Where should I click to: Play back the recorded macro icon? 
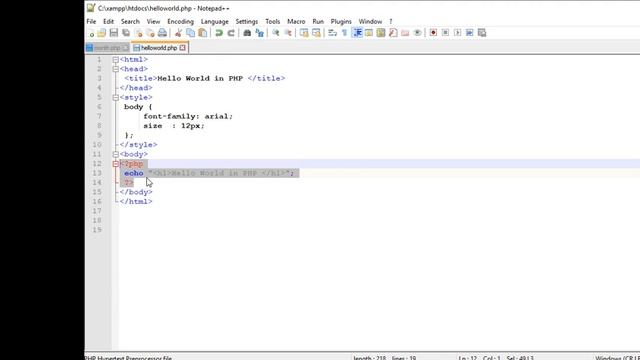pyautogui.click(x=458, y=33)
